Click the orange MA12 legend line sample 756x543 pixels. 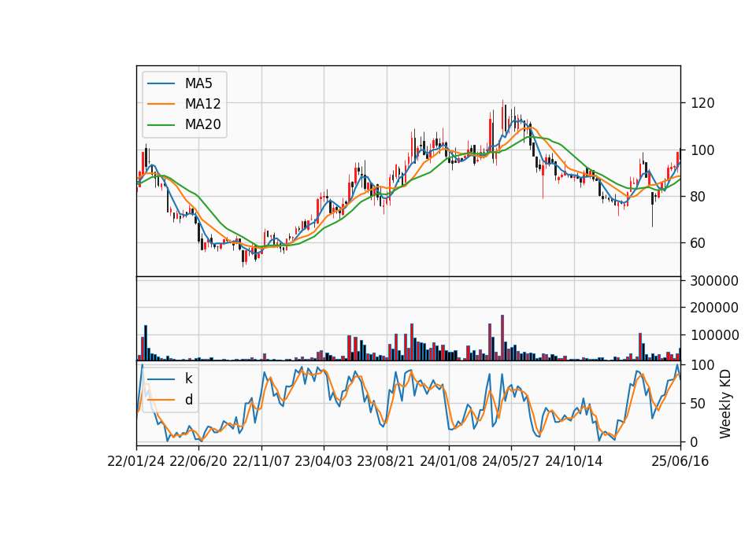(161, 104)
